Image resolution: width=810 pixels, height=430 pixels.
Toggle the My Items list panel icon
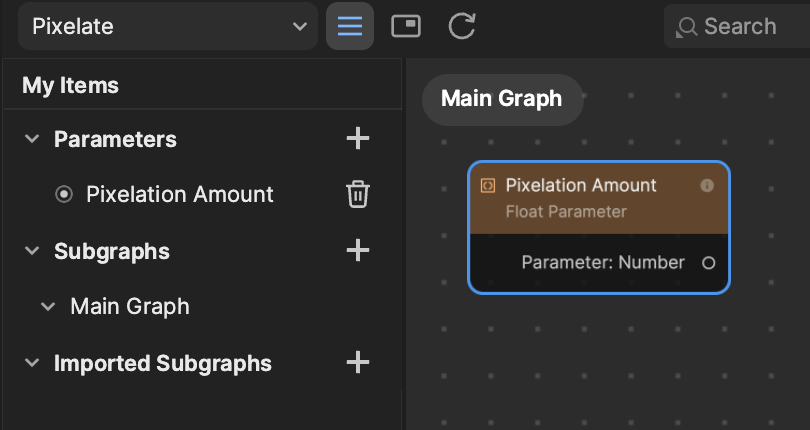(x=350, y=26)
